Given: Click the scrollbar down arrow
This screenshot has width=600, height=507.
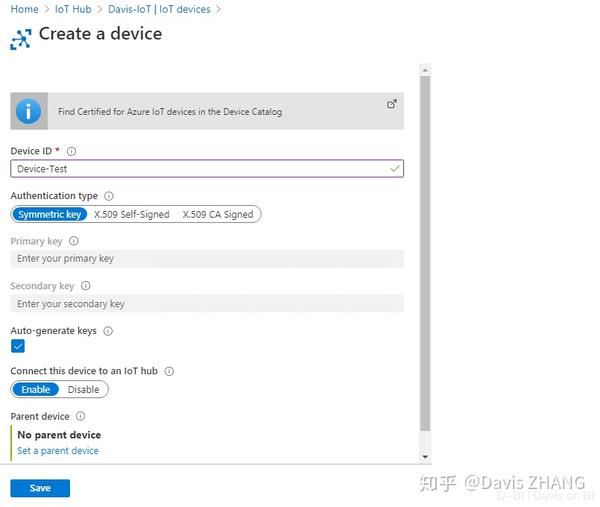Looking at the screenshot, I should click(x=425, y=456).
